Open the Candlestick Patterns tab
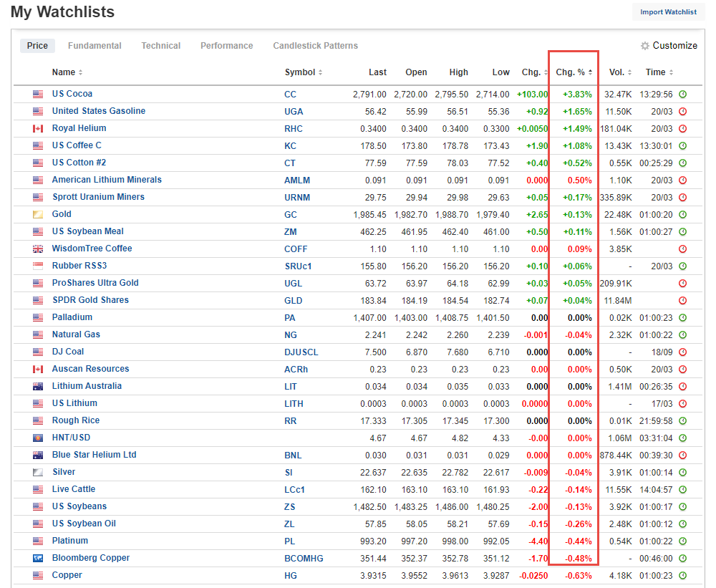 (x=316, y=46)
